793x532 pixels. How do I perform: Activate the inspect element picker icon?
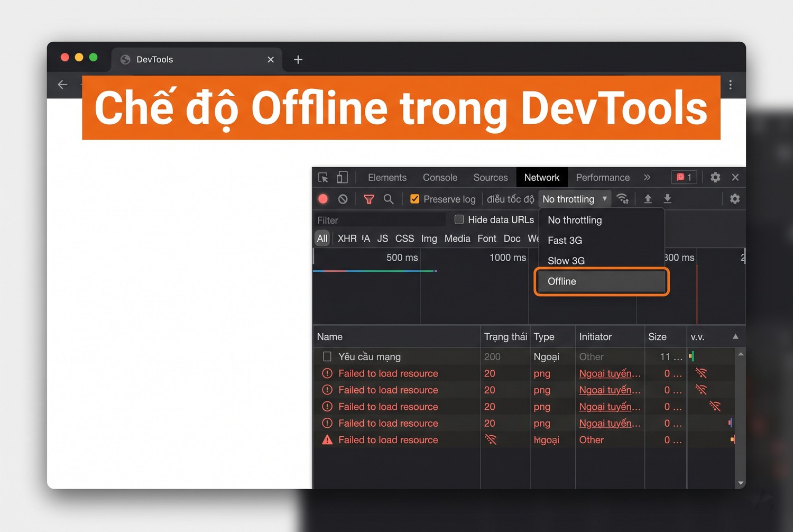point(323,177)
